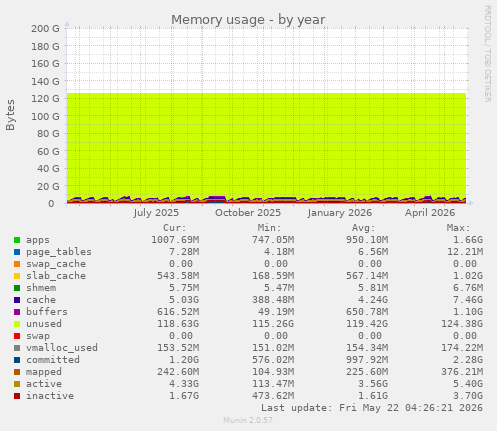Click the 'inactive' legend label
This screenshot has height=431, width=497.
[x=50, y=396]
